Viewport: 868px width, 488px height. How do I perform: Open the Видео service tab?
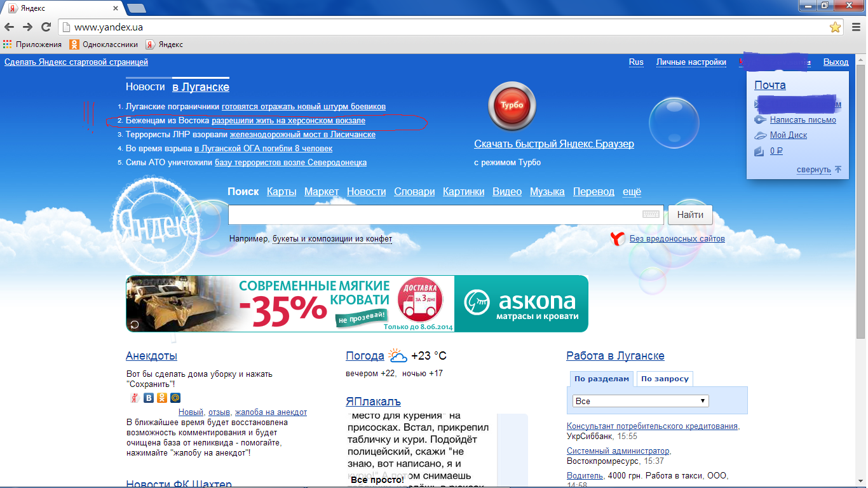pyautogui.click(x=507, y=192)
